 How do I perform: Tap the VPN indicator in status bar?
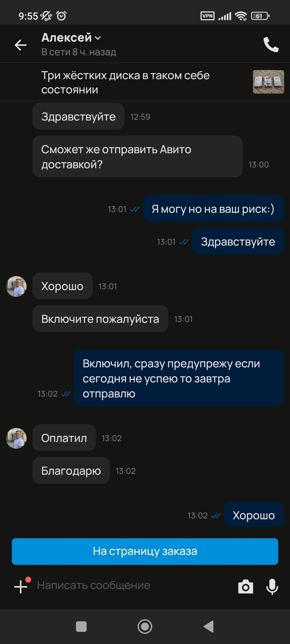(x=208, y=16)
